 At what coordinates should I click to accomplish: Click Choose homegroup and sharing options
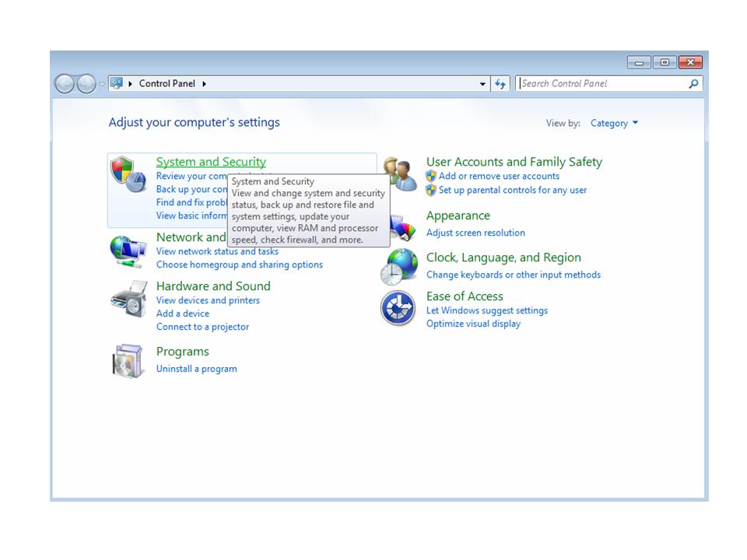[x=239, y=264]
